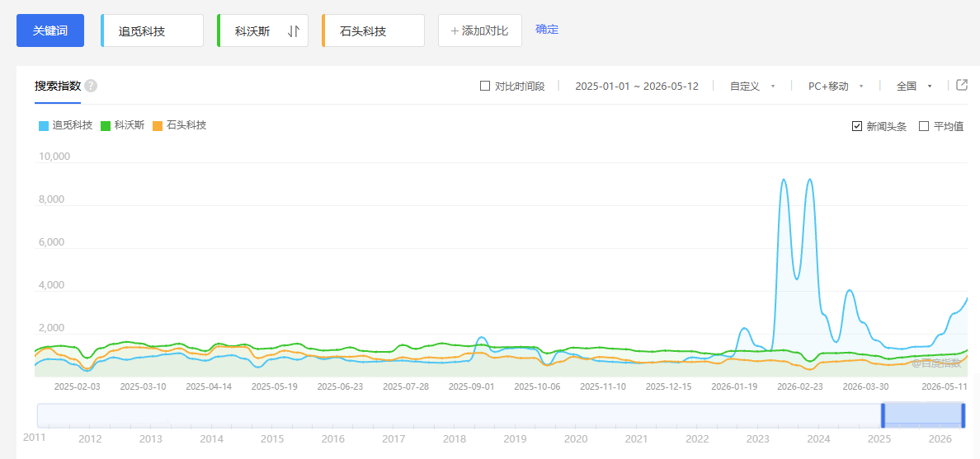Open the 自定义 time range dropdown

(x=752, y=87)
